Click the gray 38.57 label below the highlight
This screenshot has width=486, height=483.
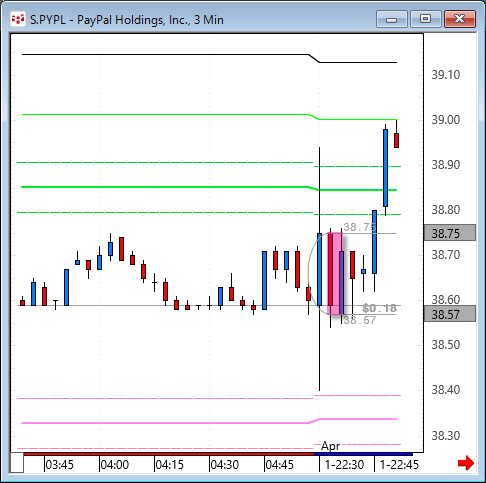(x=360, y=320)
